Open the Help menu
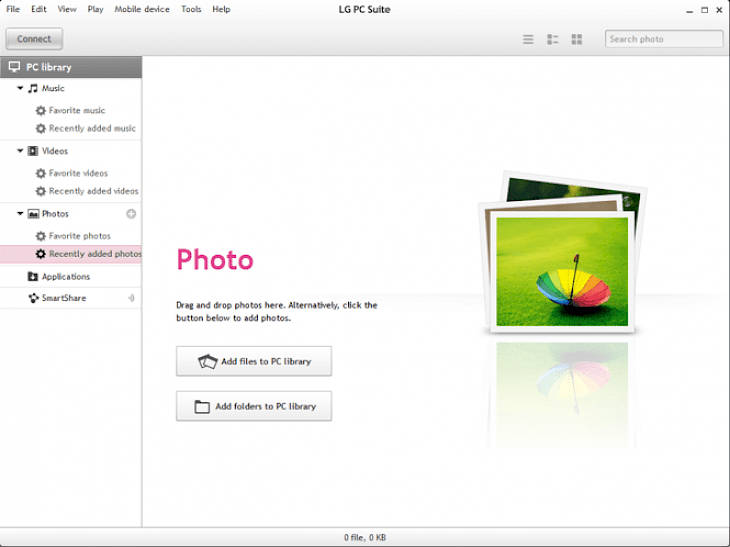The height and width of the screenshot is (547, 730). (221, 9)
